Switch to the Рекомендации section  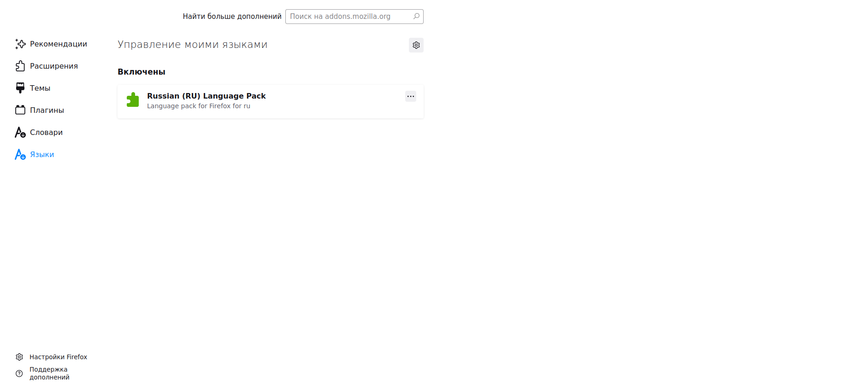coord(59,44)
